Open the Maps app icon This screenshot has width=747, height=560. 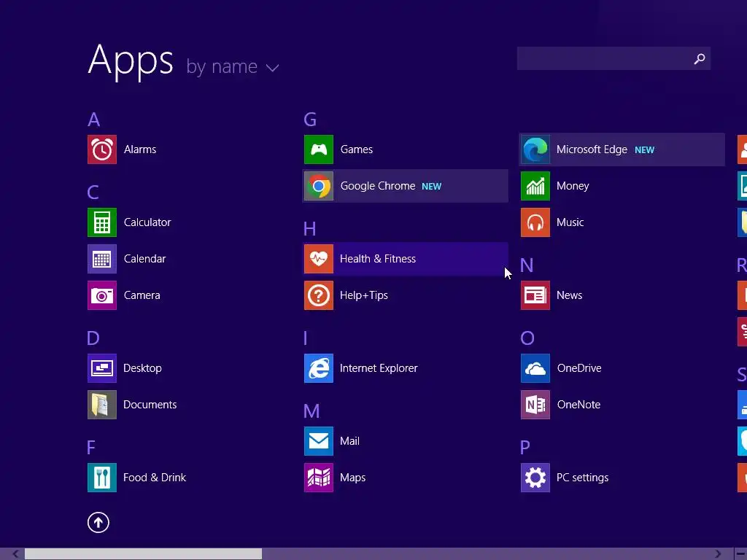[x=319, y=478]
